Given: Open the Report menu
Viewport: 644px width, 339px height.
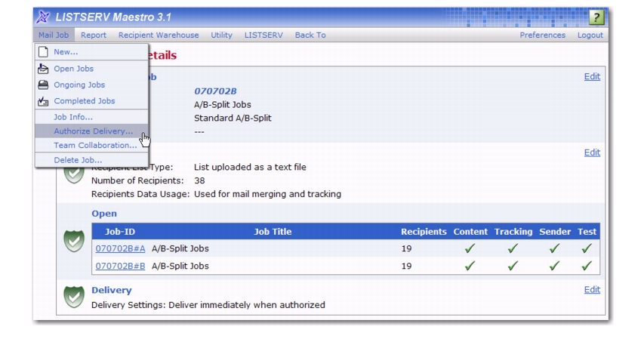Looking at the screenshot, I should click(x=93, y=35).
